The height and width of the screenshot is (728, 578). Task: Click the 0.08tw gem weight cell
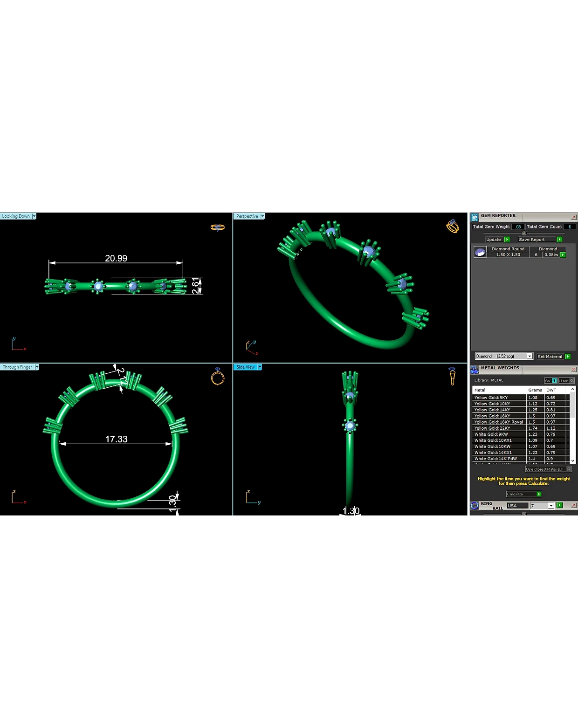[551, 255]
